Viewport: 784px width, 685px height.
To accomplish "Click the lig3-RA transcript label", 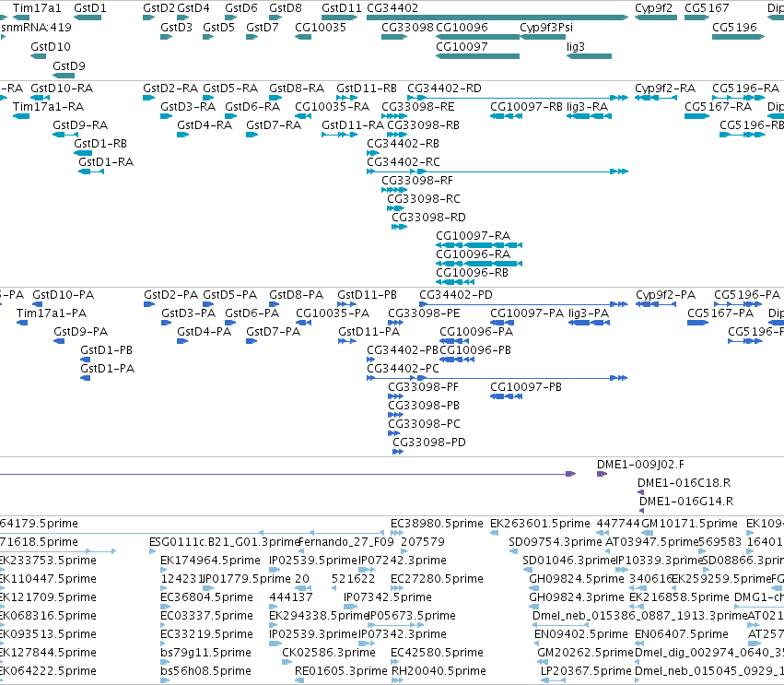I will tap(587, 107).
